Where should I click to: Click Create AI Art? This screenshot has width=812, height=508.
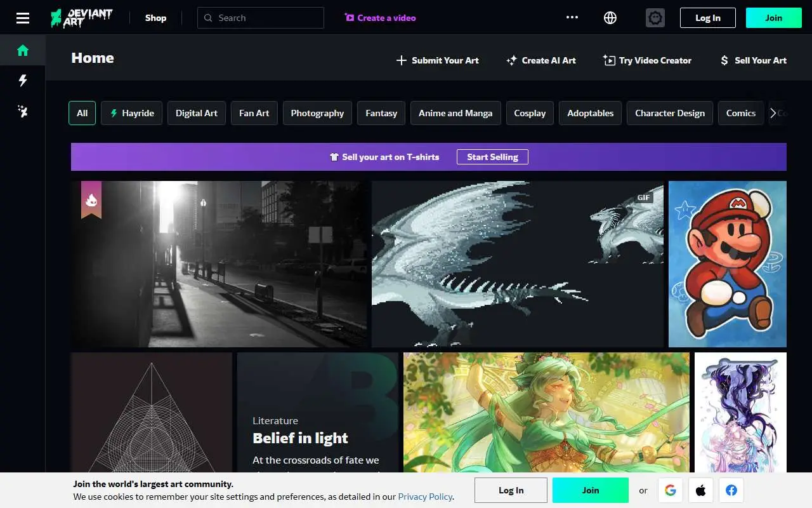coord(541,60)
